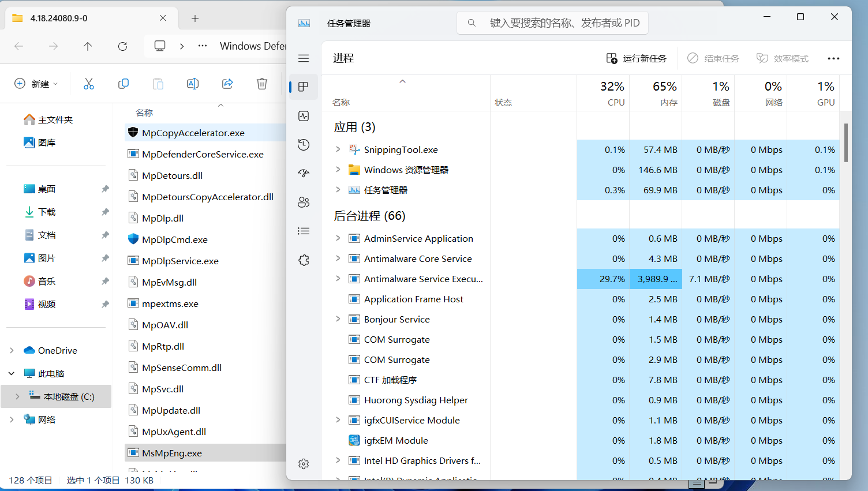Expand AdminService Application process

[338, 238]
